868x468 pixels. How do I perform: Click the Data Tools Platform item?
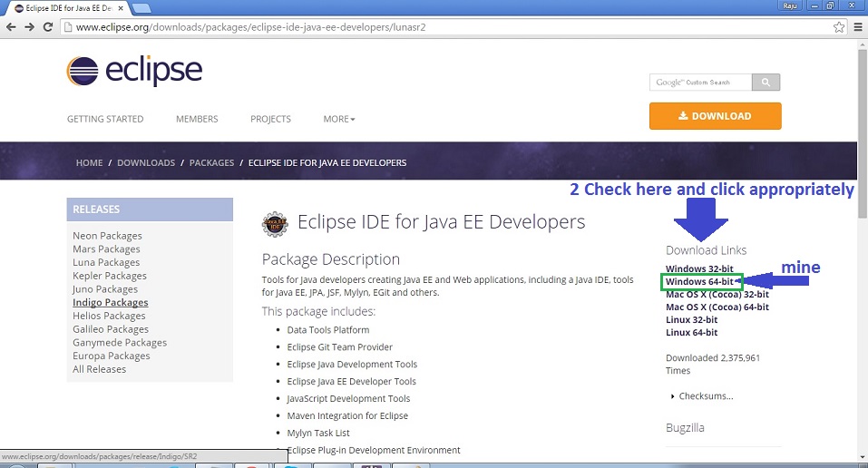(327, 329)
